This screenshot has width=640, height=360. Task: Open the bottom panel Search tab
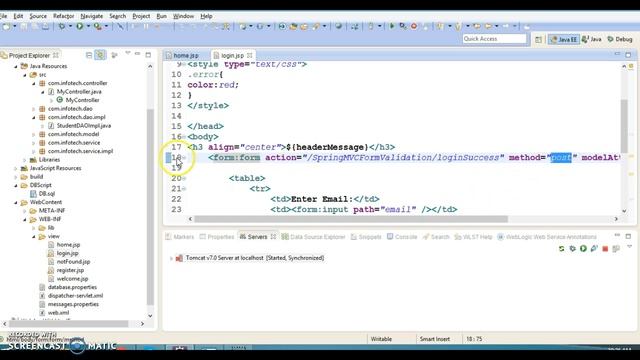(x=436, y=237)
